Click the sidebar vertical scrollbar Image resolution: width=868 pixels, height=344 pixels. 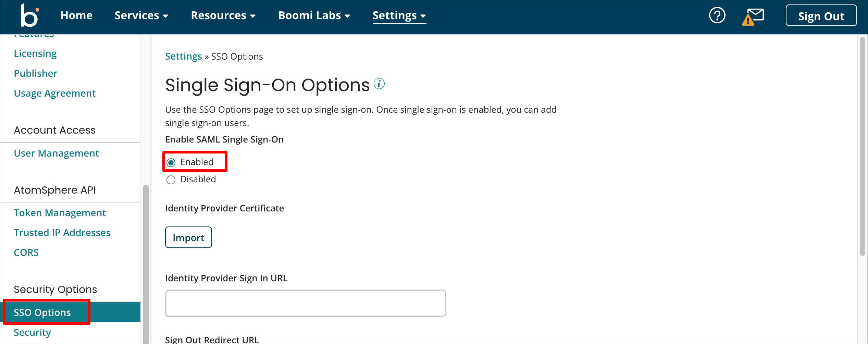click(x=146, y=264)
